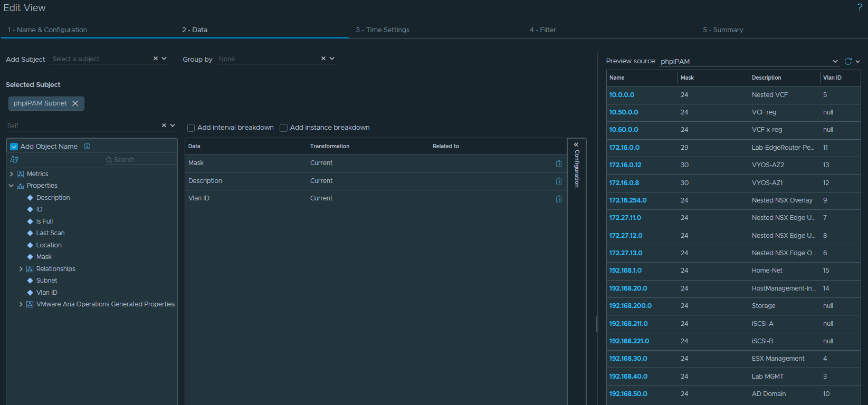The height and width of the screenshot is (405, 868).
Task: Delete the Mask data row
Action: [x=559, y=163]
